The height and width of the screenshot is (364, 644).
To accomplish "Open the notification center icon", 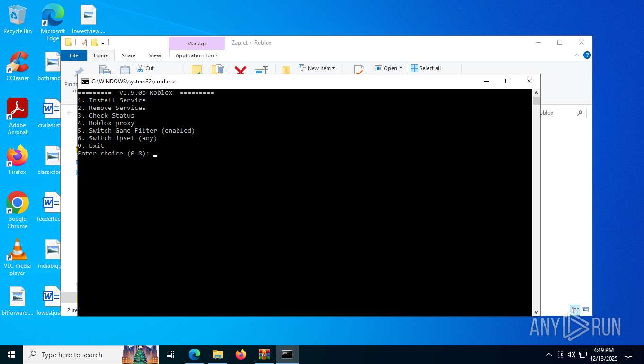I will [628, 355].
